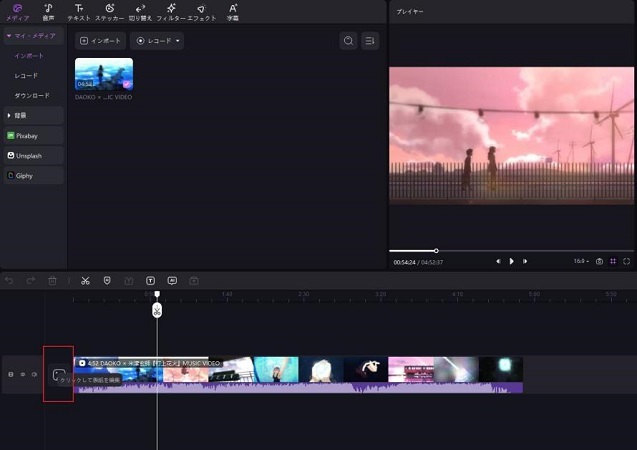Select the エフェクト (Effect) tool

click(x=202, y=12)
